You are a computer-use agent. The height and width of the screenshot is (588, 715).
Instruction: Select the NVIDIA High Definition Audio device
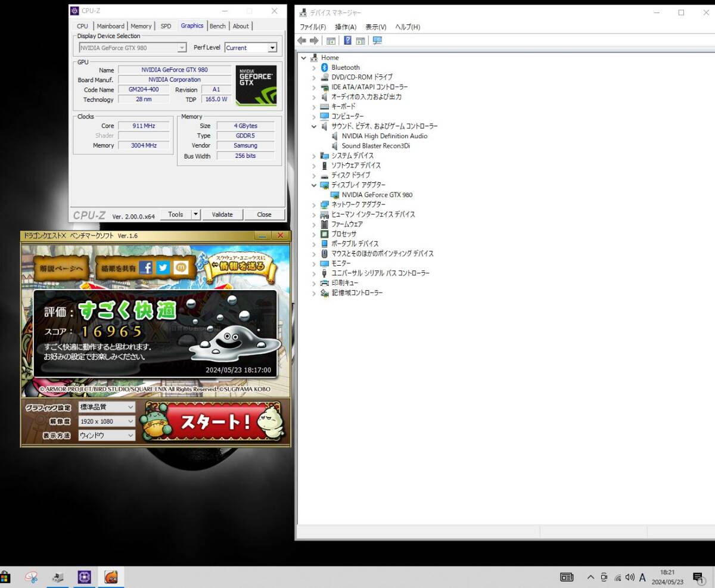click(384, 136)
